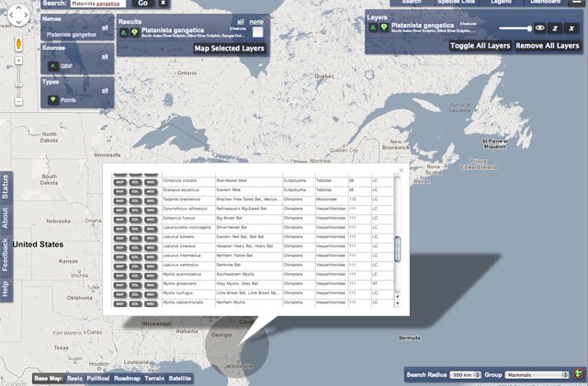The image size is (588, 386).
Task: Open the Group Mammals dropdown
Action: (x=537, y=375)
